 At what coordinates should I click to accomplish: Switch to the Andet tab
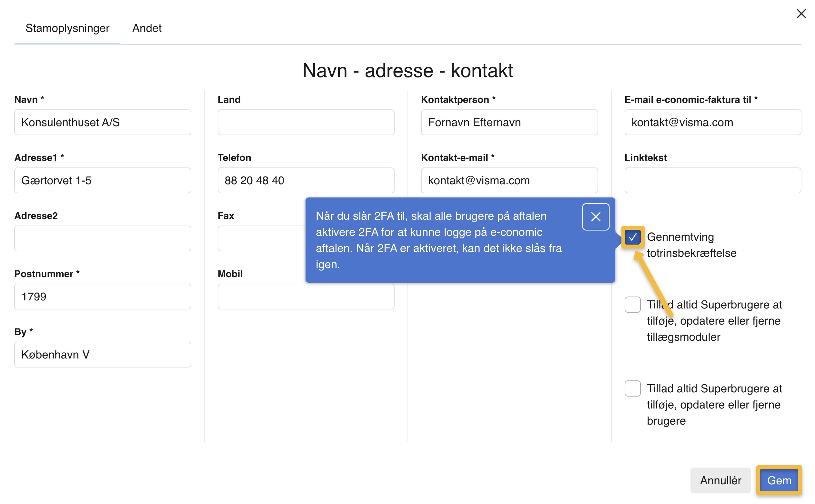tap(147, 28)
